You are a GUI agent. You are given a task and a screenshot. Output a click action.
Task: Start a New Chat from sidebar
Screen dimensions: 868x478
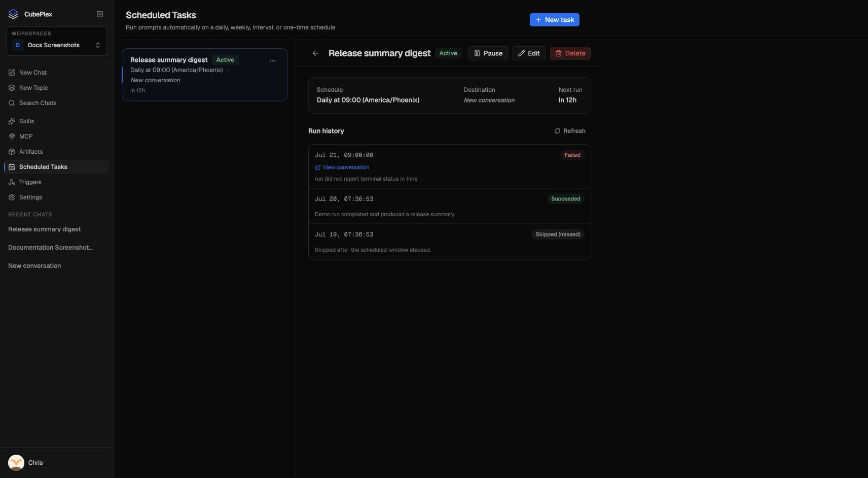point(56,73)
